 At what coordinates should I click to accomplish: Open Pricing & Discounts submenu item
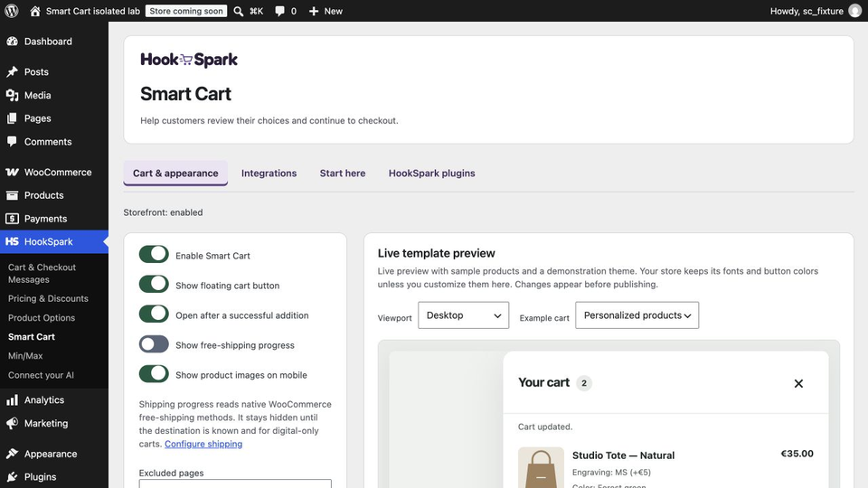(x=48, y=299)
